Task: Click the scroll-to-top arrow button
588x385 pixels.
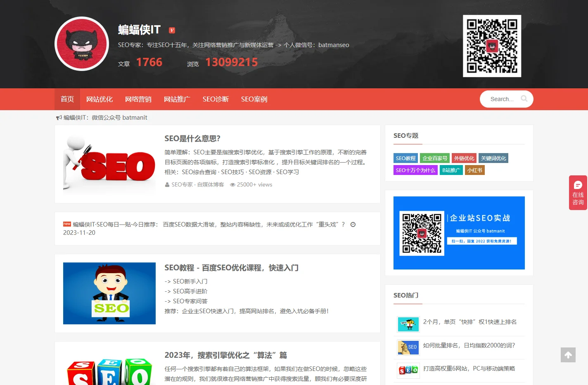Action: pyautogui.click(x=568, y=355)
